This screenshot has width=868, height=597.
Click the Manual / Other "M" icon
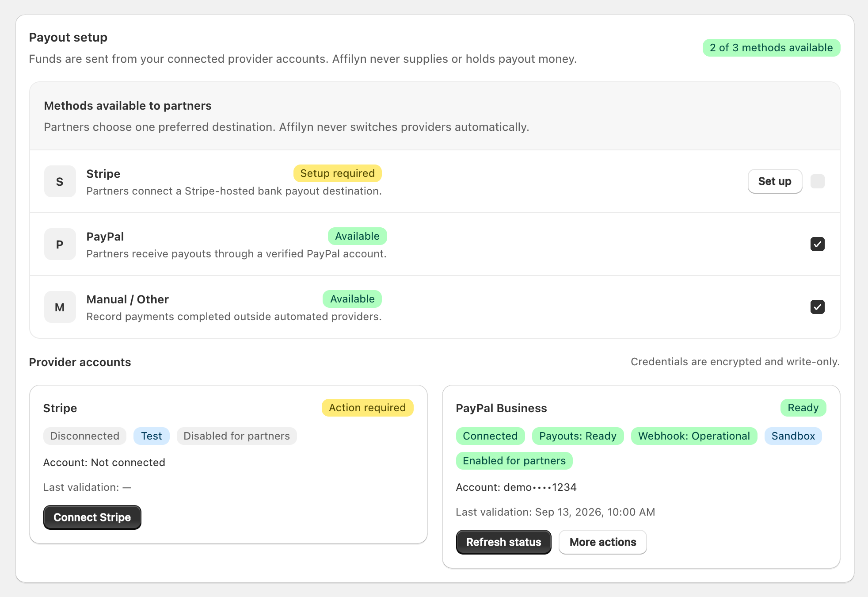coord(60,307)
